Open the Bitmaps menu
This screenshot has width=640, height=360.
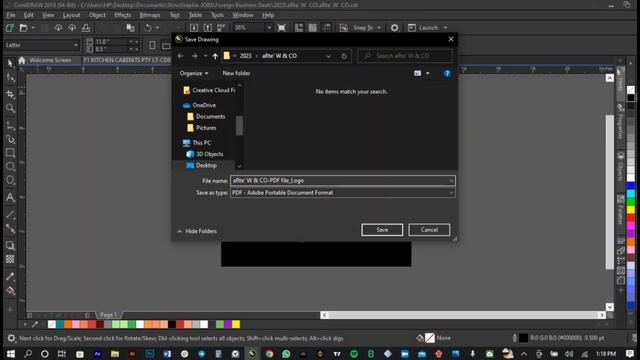(150, 15)
